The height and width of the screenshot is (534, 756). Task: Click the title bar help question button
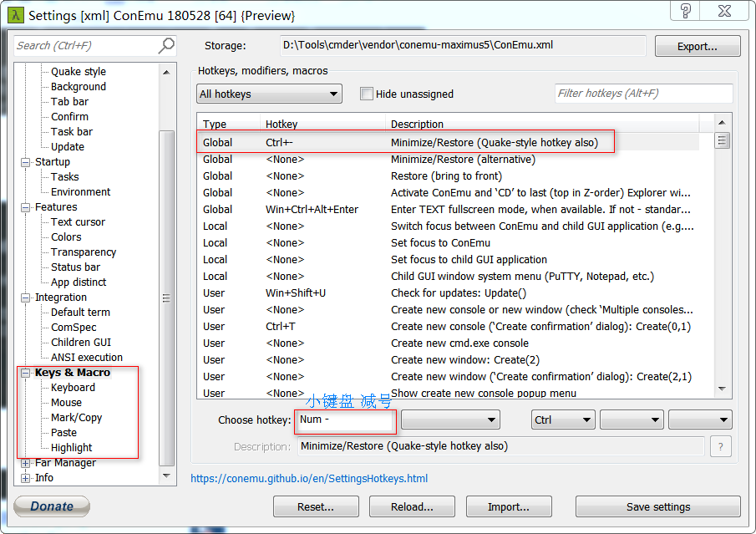pyautogui.click(x=686, y=11)
